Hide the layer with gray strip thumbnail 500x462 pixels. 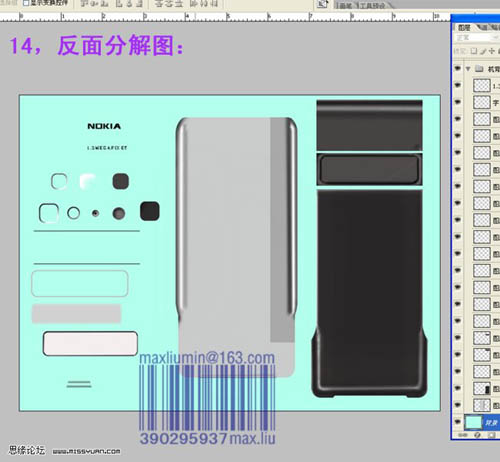tap(458, 405)
